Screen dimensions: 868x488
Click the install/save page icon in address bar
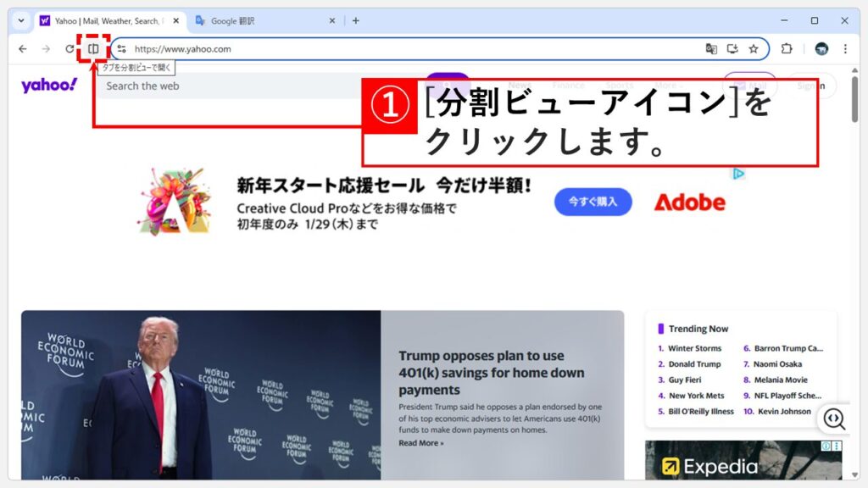pyautogui.click(x=732, y=49)
